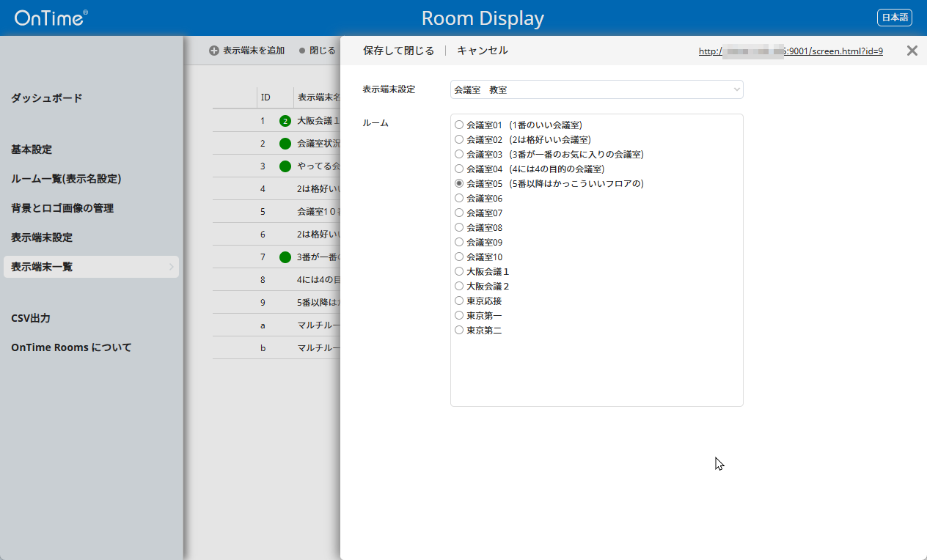This screenshot has width=927, height=560.
Task: Click the green status icon in row 1
Action: pos(285,121)
